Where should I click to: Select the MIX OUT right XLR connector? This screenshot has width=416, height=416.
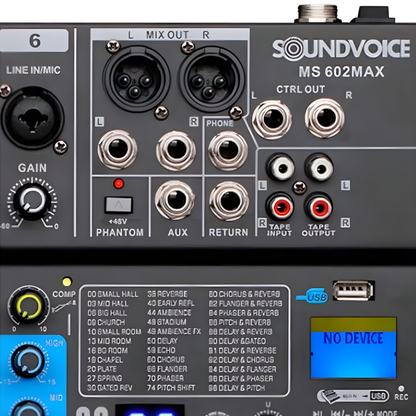211,79
